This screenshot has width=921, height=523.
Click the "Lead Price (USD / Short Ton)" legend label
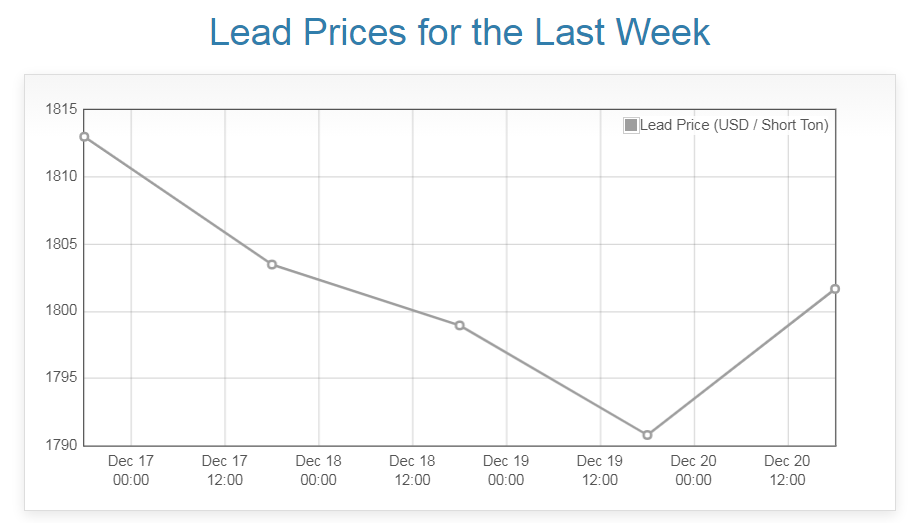click(734, 125)
